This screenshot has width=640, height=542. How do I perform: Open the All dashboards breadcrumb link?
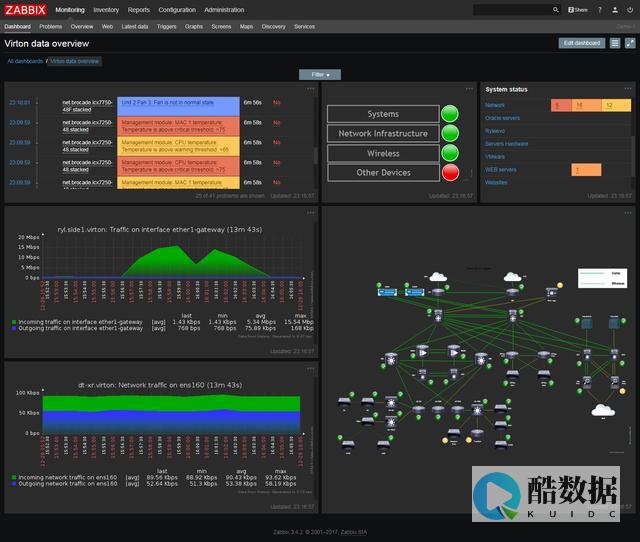click(25, 61)
